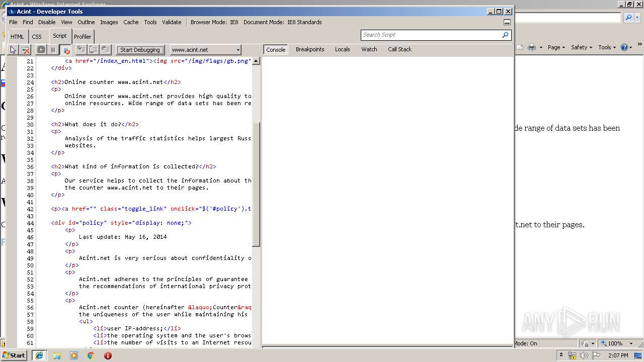Screen dimensions: 644x362
Task: Open the Cache menu
Action: point(131,22)
